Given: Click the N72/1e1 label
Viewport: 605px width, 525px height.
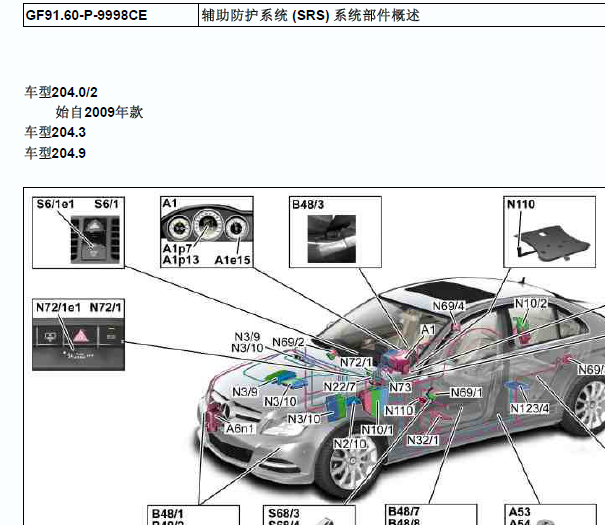Looking at the screenshot, I should tap(58, 307).
